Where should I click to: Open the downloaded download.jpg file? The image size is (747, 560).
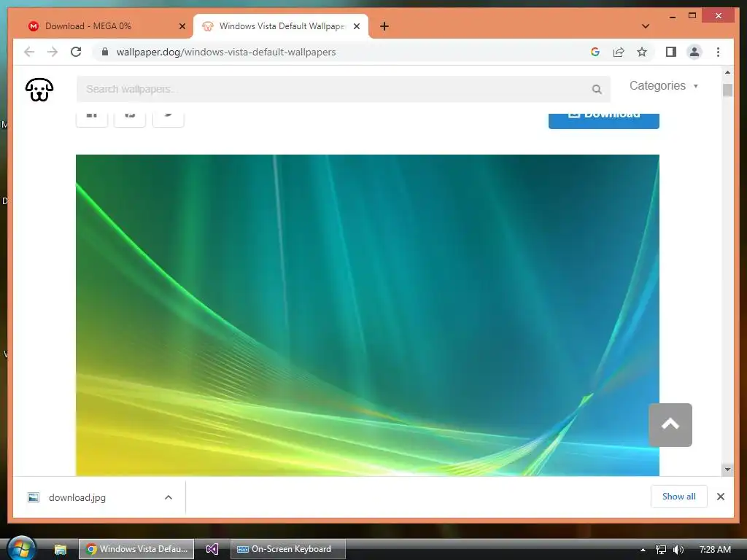pyautogui.click(x=77, y=497)
